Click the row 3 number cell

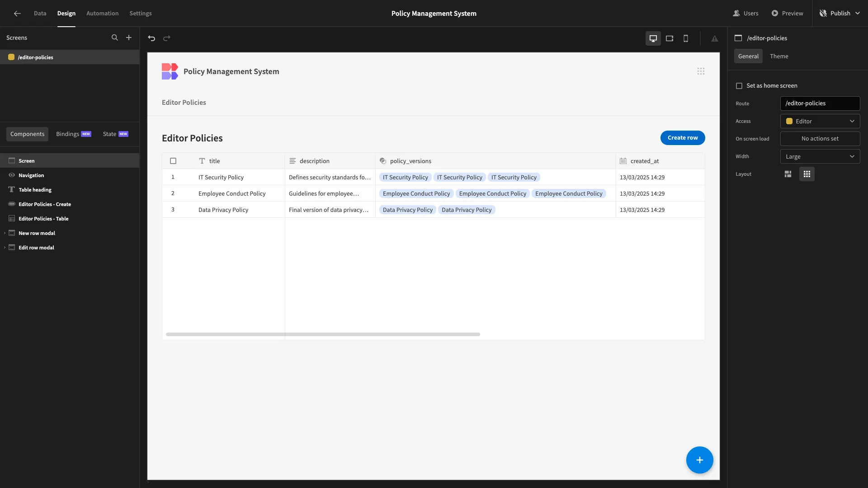[173, 210]
